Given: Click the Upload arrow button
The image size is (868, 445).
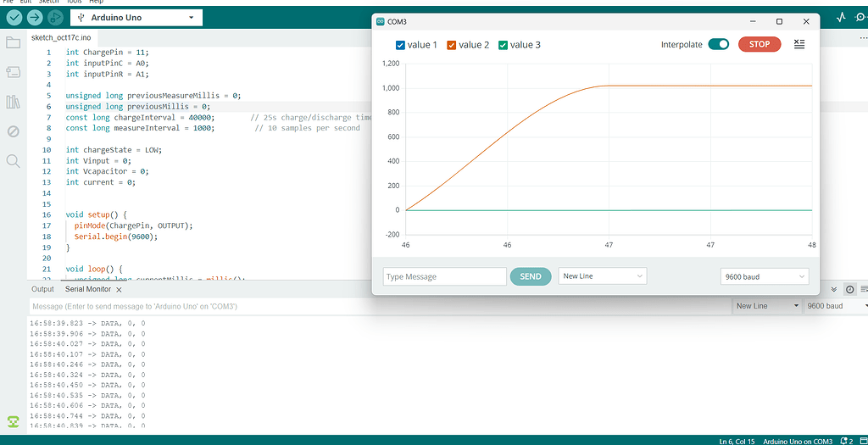Looking at the screenshot, I should 34,17.
